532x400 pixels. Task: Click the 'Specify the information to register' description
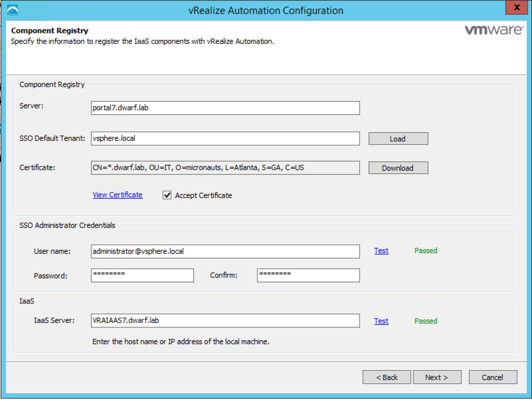[142, 42]
